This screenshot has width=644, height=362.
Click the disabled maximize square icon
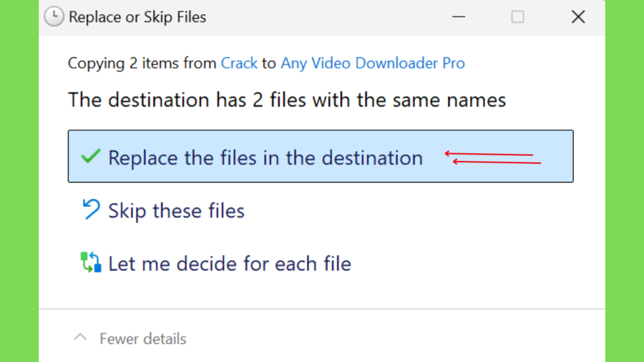[518, 17]
